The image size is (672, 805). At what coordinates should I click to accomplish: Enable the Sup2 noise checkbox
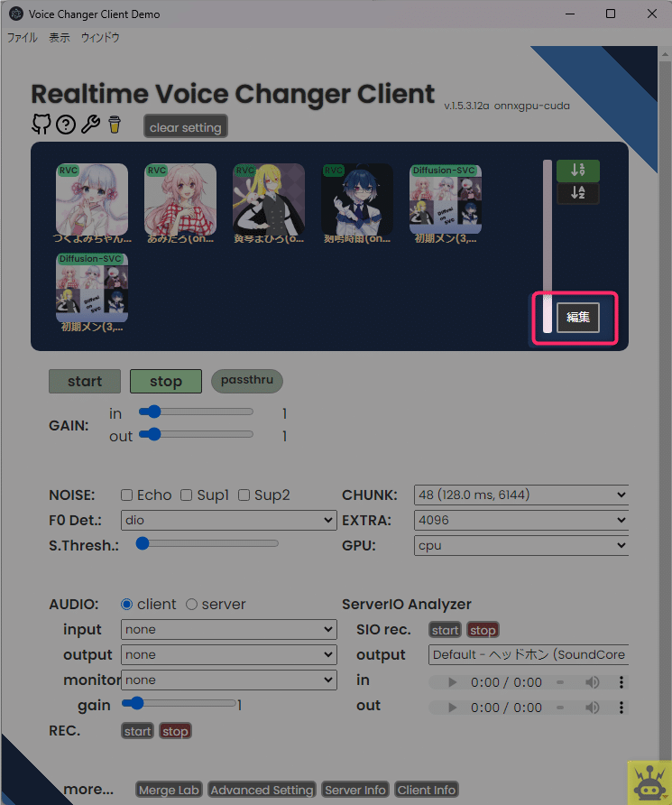click(244, 495)
